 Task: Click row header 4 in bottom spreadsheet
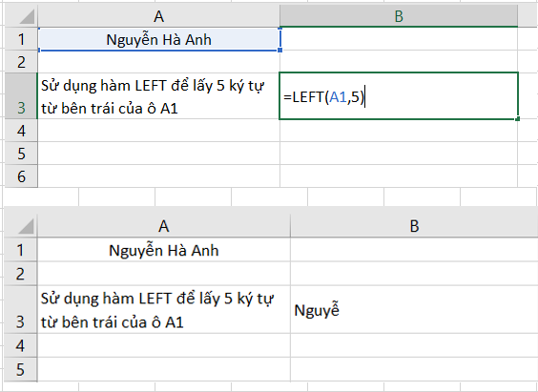(21, 345)
